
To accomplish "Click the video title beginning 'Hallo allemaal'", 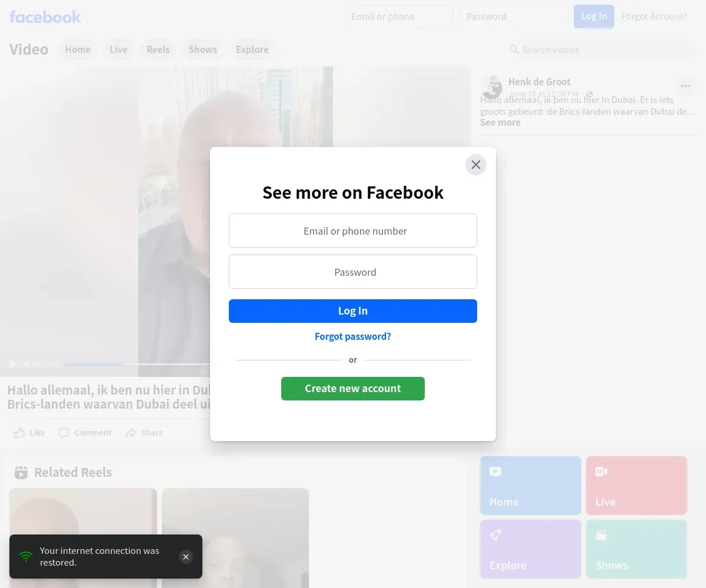I will tap(109, 397).
